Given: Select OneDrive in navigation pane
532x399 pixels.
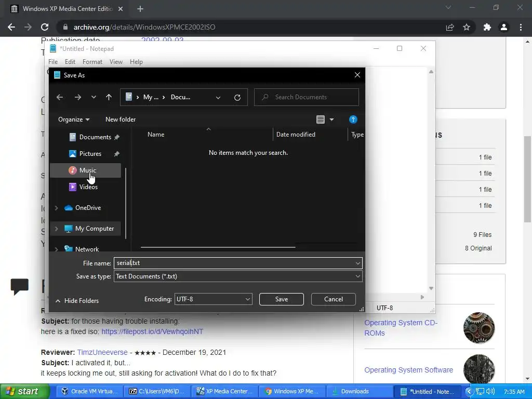Looking at the screenshot, I should (88, 208).
